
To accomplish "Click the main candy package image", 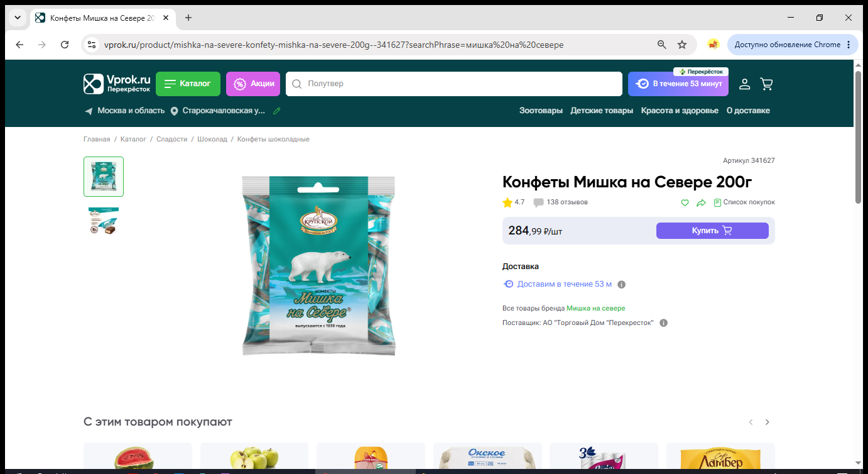I will tap(319, 265).
